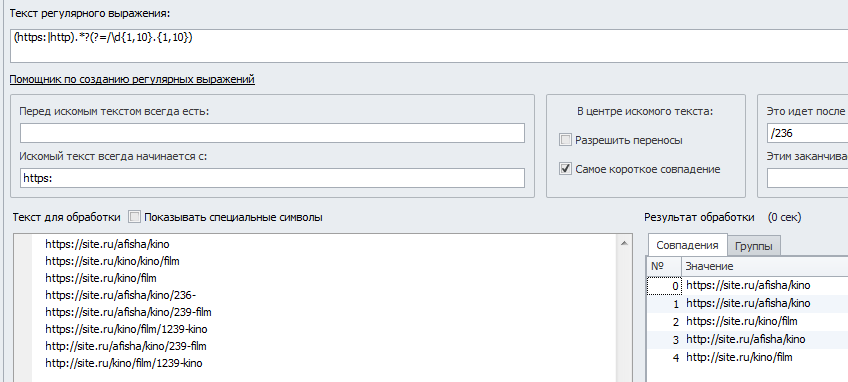This screenshot has height=382, width=848.
Task: Click the field containing 'https:'
Action: click(272, 178)
